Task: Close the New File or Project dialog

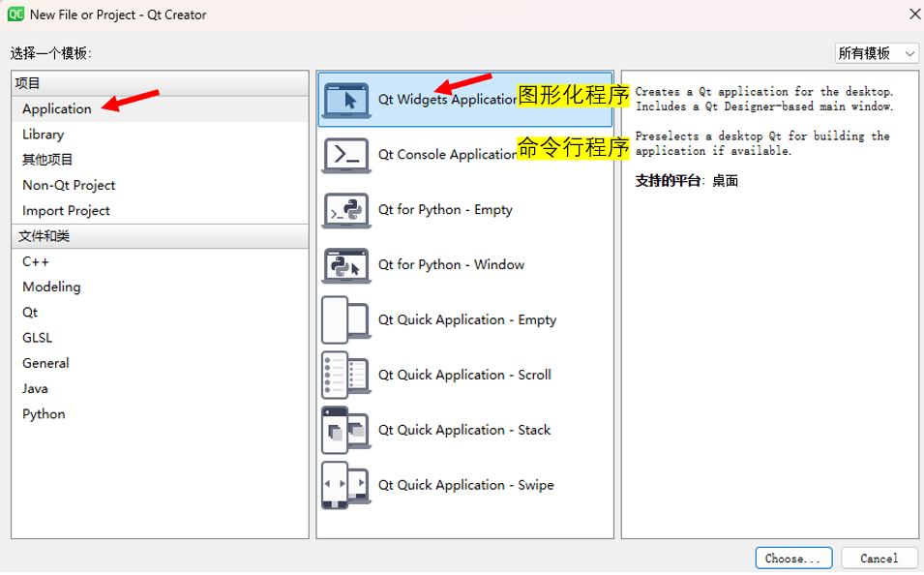Action: (x=914, y=15)
